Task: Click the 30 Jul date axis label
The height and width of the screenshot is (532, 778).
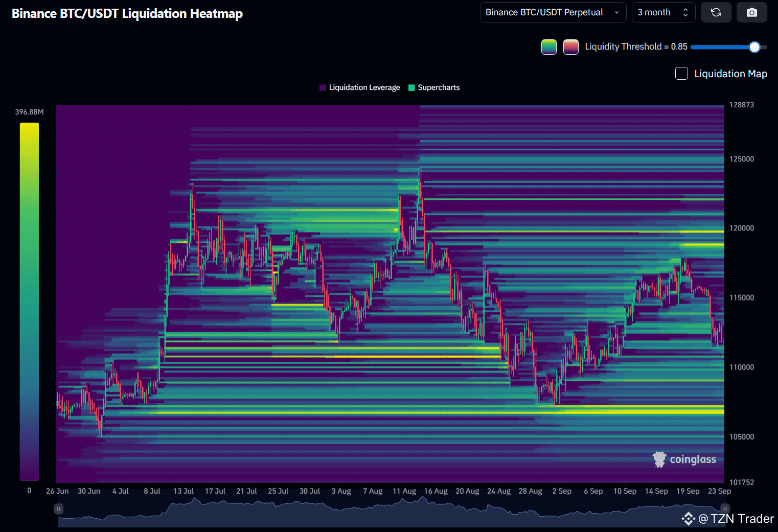Action: 310,491
